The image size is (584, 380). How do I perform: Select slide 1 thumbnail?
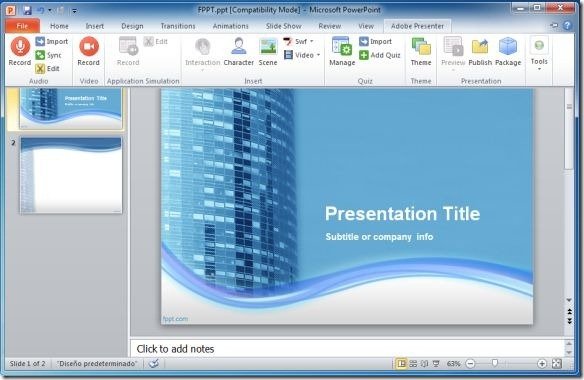(x=71, y=108)
